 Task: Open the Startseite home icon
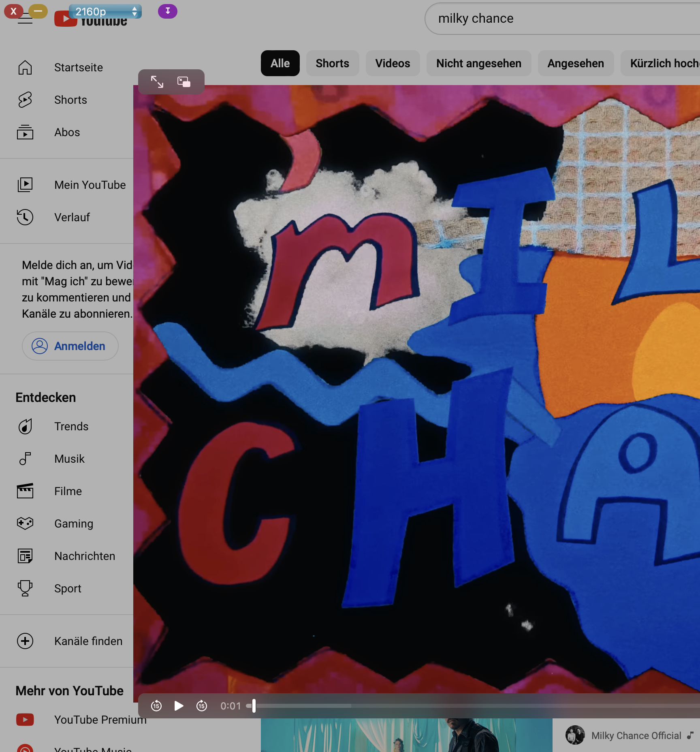tap(25, 67)
